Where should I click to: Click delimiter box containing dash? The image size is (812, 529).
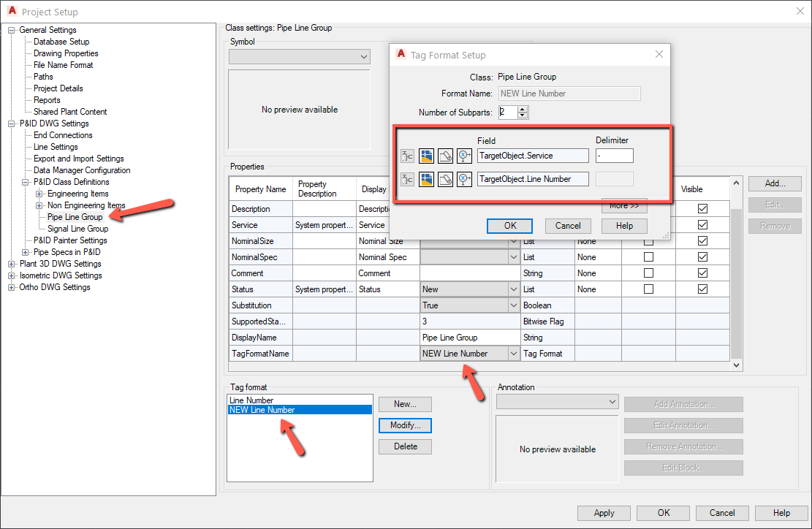pyautogui.click(x=614, y=156)
